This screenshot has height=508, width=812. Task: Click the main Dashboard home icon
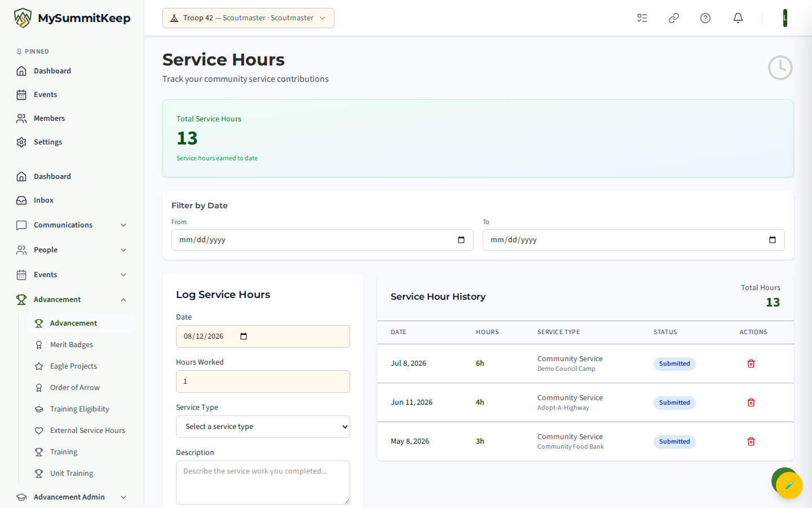[x=21, y=177]
